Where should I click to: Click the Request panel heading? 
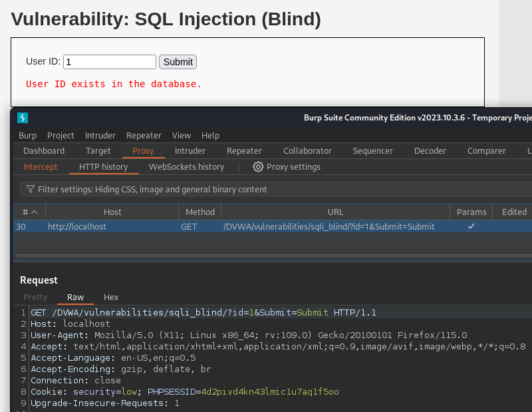(39, 280)
